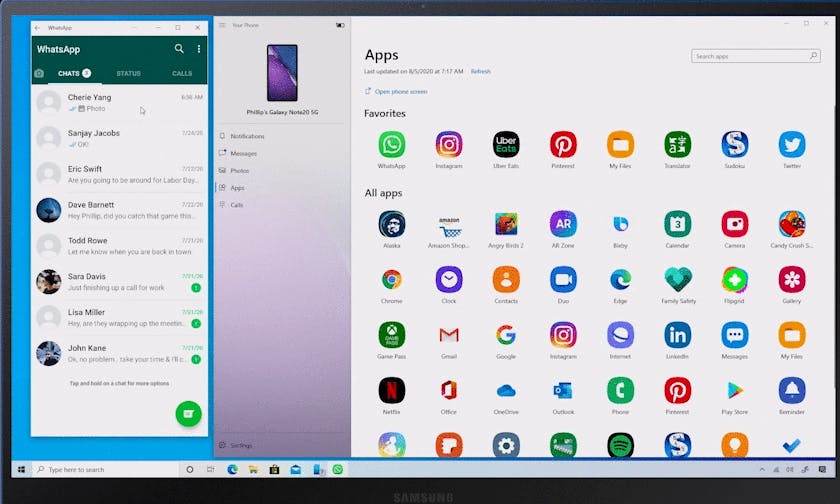Go back using WhatsApp window arrow
Viewport: 840px width, 504px height.
38,28
